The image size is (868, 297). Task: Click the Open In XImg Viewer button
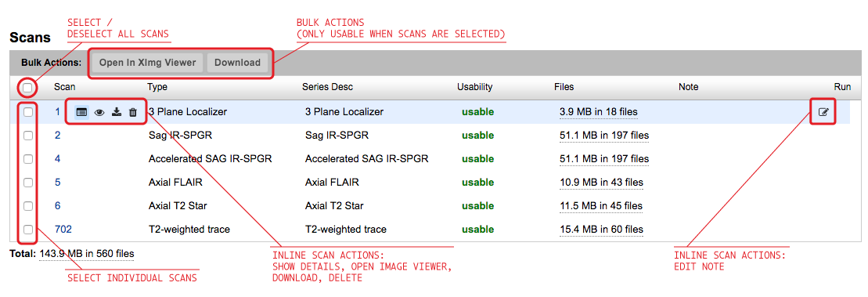coord(148,63)
